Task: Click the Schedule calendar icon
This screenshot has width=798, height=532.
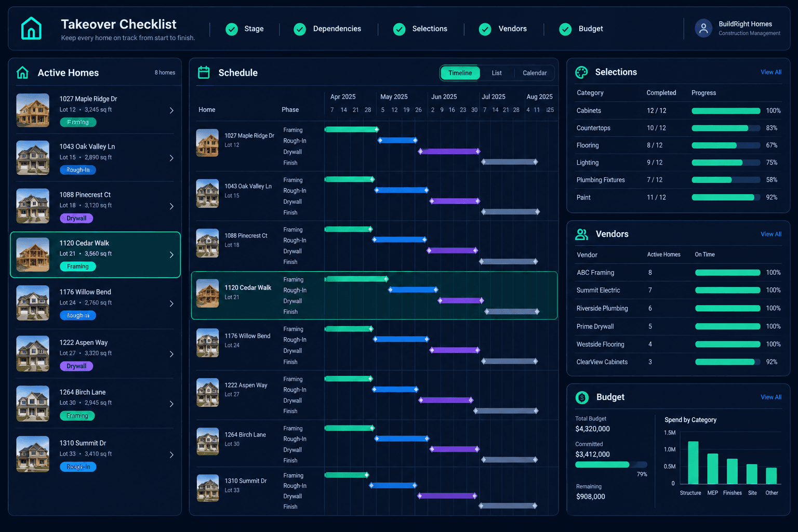Action: pos(204,73)
